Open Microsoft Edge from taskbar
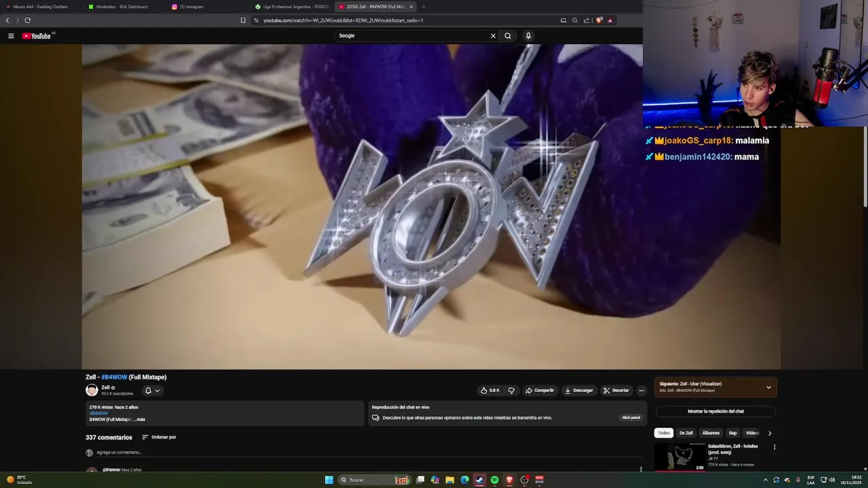The height and width of the screenshot is (488, 868). 465,480
